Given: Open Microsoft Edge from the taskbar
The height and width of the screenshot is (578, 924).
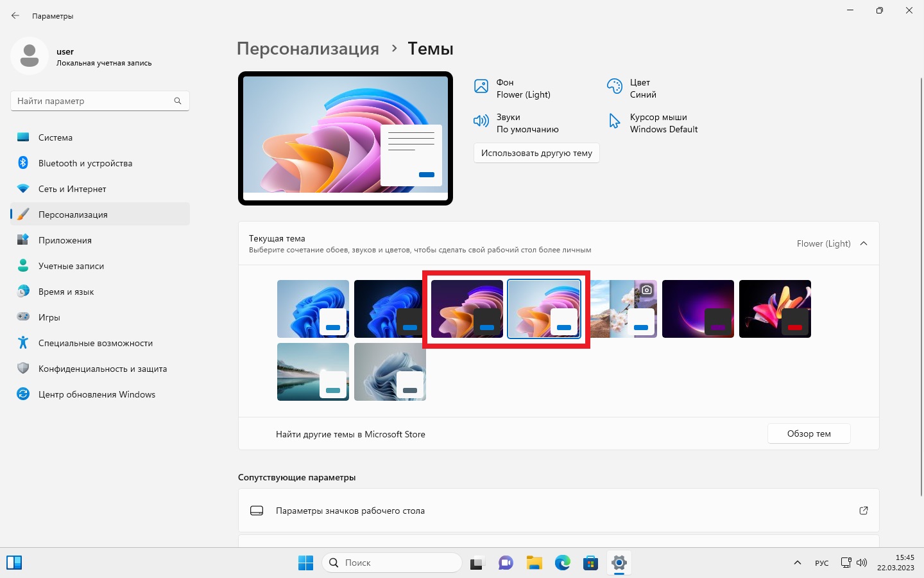Looking at the screenshot, I should coord(563,563).
